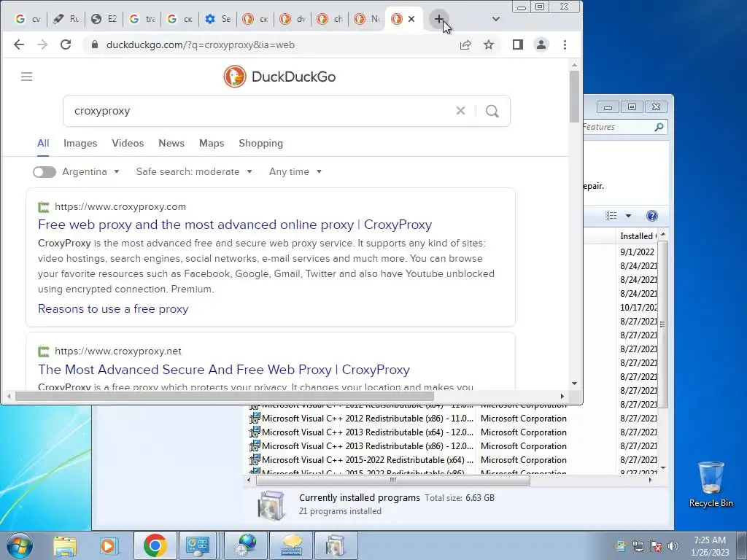Click the taskbar clock showing 7:25 AM

(710, 545)
